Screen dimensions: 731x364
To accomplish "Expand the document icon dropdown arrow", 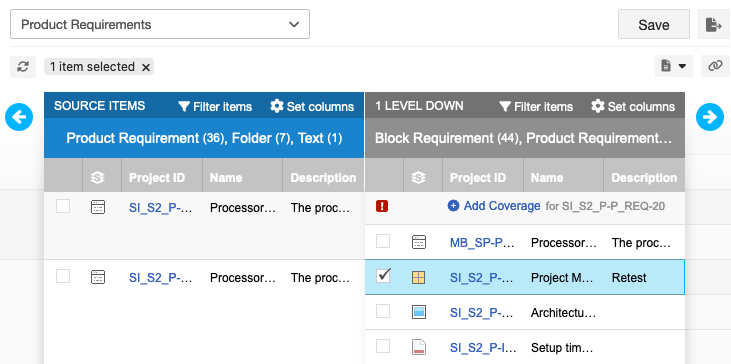I will pos(682,67).
